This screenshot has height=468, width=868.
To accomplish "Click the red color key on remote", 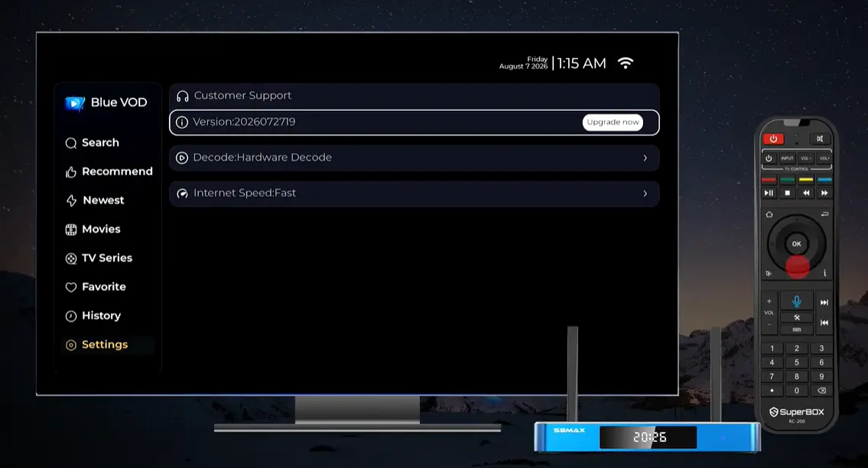I will pos(769,180).
